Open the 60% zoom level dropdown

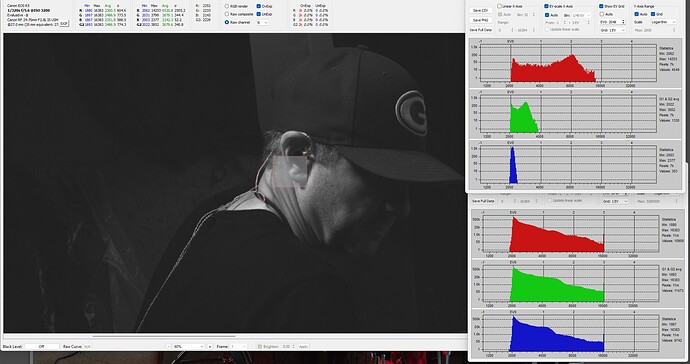coord(188,347)
